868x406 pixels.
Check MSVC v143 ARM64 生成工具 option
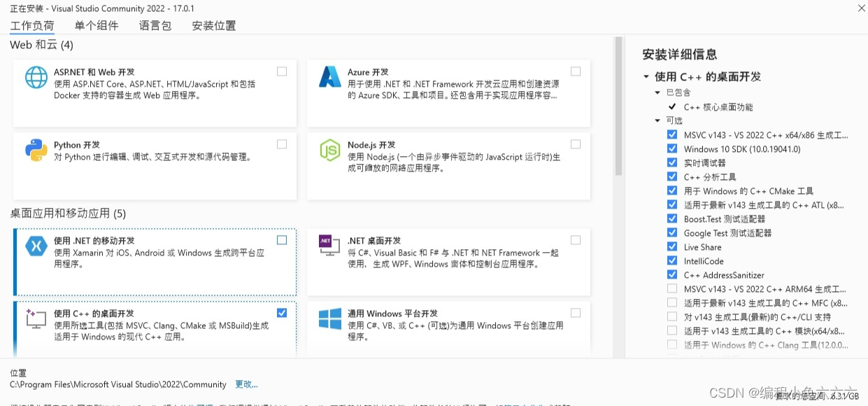click(x=672, y=288)
